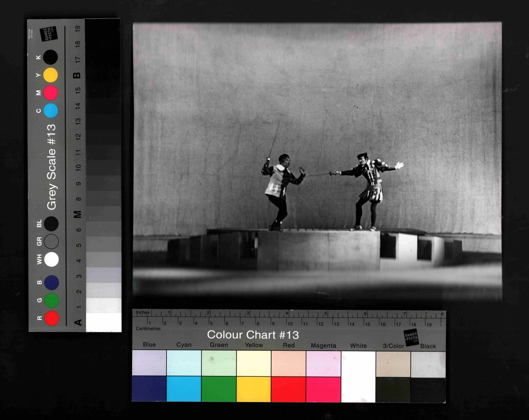529x420 pixels.
Task: Click the 'Grey Scale #13' title text
Action: (51, 167)
